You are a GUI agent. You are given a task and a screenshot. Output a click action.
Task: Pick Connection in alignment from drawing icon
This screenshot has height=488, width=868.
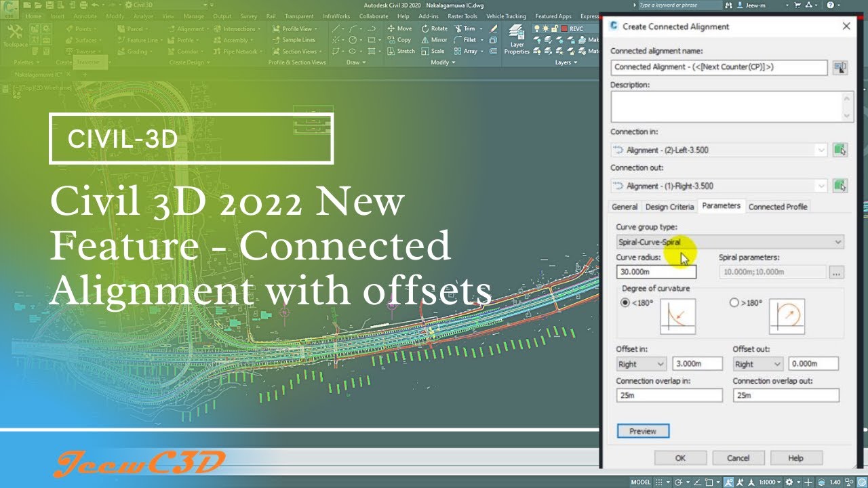click(840, 150)
